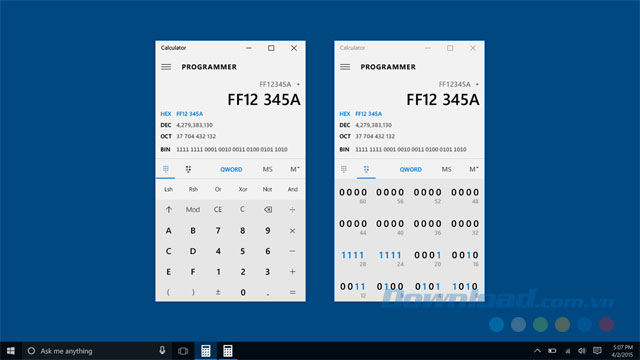Screen dimensions: 640x360
Task: Toggle bit group labeled 16 in right calculator
Action: coord(465,256)
